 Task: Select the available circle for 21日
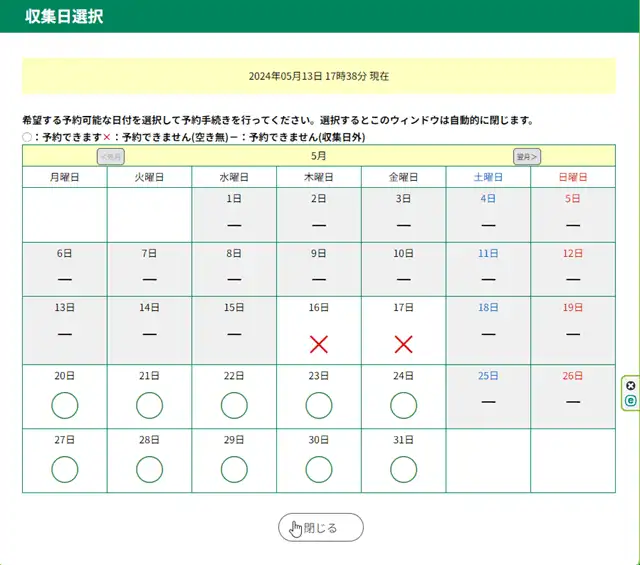[149, 405]
